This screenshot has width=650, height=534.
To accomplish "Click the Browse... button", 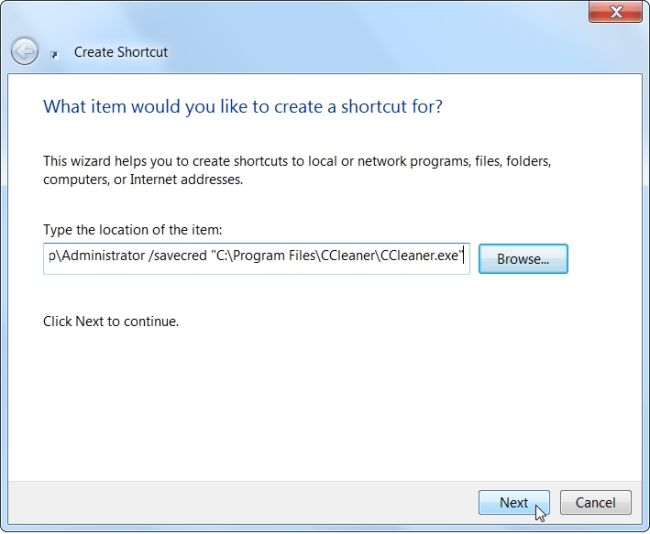I will coord(523,259).
